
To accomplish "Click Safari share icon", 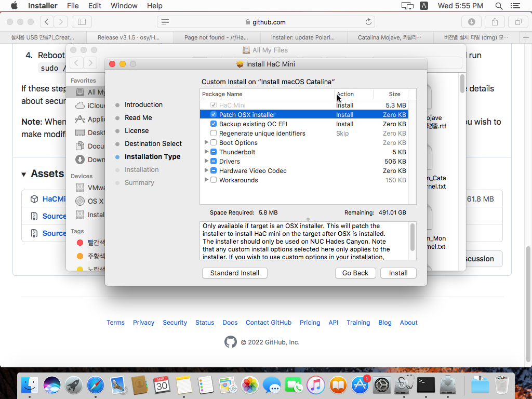I will point(495,22).
